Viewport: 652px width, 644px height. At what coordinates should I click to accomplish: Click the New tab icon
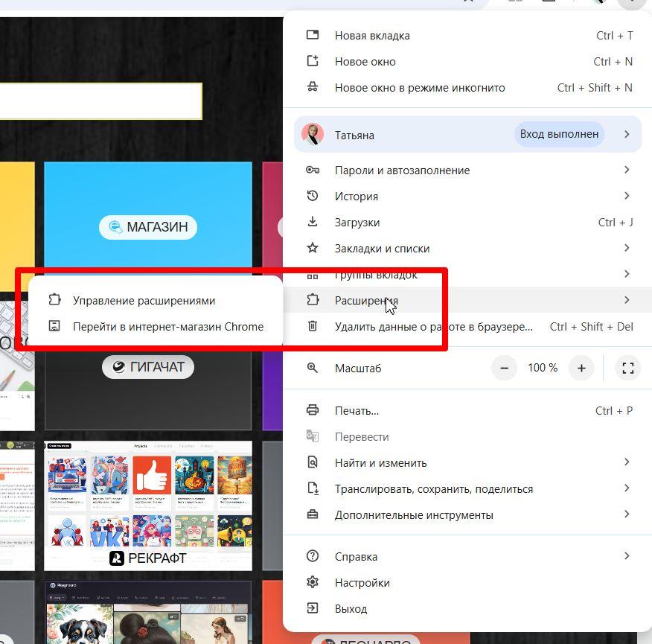point(313,35)
